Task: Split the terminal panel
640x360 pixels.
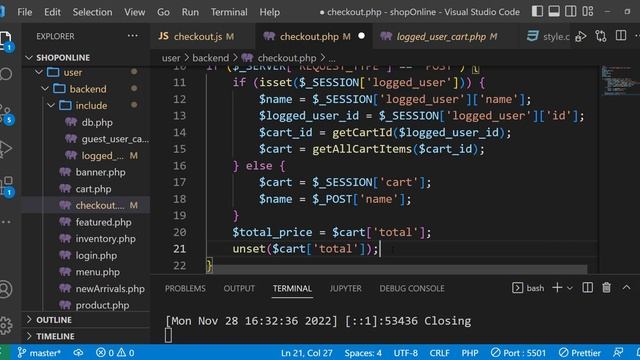Action: coord(587,288)
